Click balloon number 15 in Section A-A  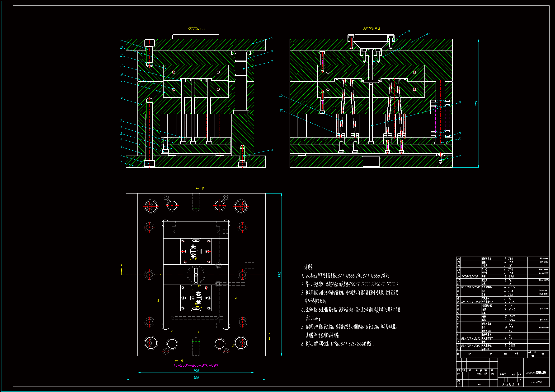pyautogui.click(x=272, y=38)
